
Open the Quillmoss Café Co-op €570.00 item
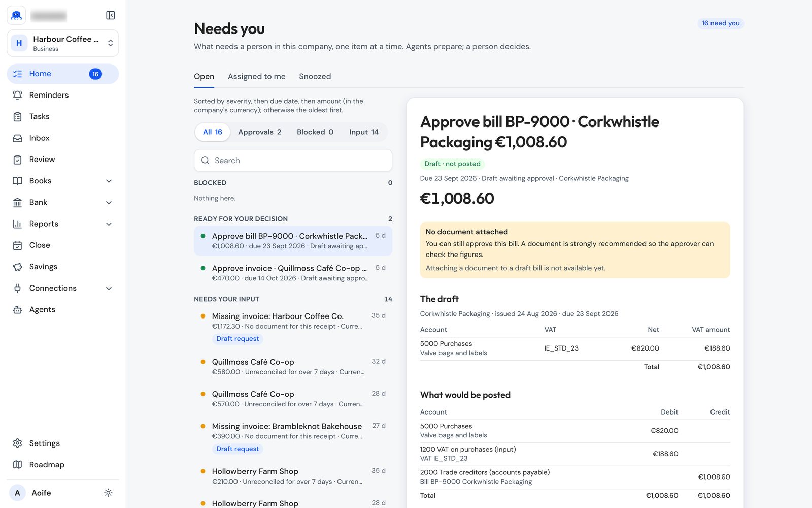click(x=293, y=399)
